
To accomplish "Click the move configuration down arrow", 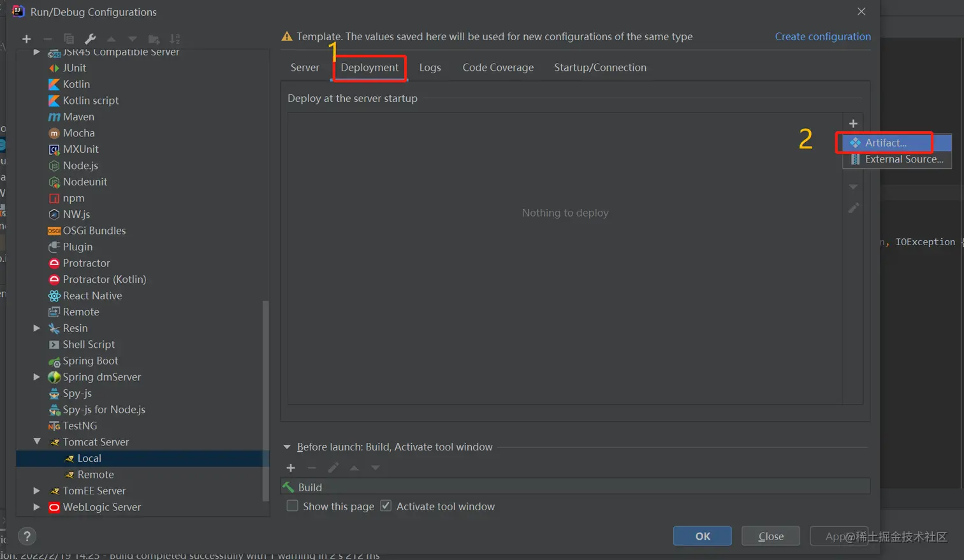I will pyautogui.click(x=132, y=39).
